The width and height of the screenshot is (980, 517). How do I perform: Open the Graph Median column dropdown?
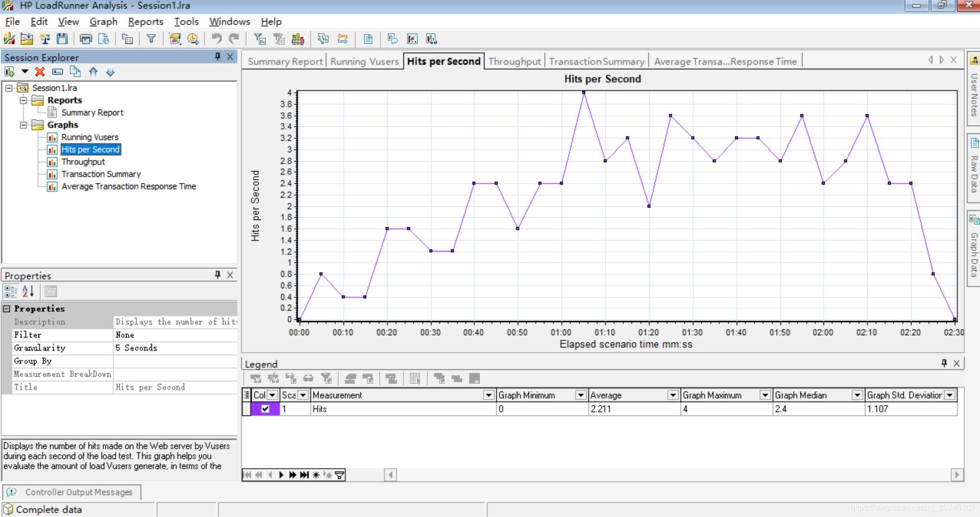point(857,395)
